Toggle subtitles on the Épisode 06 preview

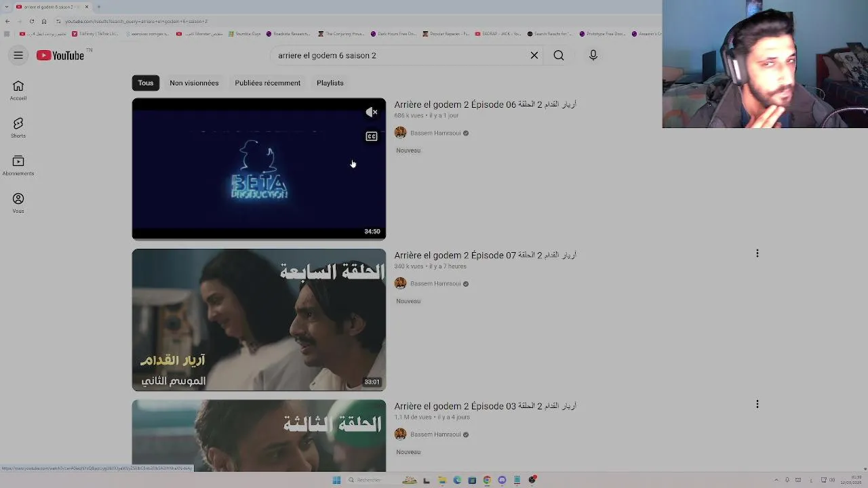pos(372,137)
